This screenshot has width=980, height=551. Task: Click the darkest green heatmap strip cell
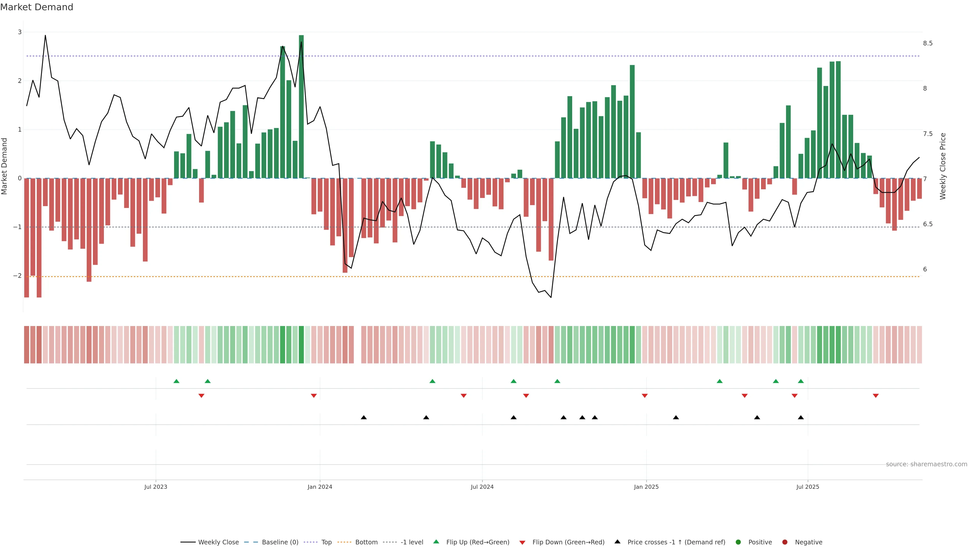click(301, 345)
